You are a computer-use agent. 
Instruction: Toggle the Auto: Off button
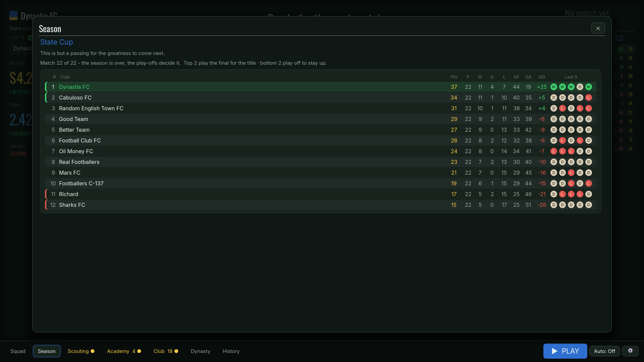[604, 351]
